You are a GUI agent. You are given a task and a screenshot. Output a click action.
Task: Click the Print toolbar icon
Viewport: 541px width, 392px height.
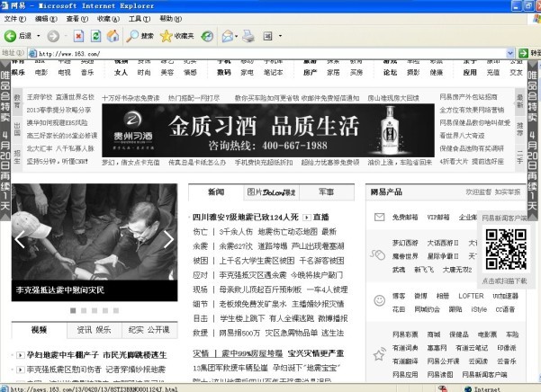point(249,36)
